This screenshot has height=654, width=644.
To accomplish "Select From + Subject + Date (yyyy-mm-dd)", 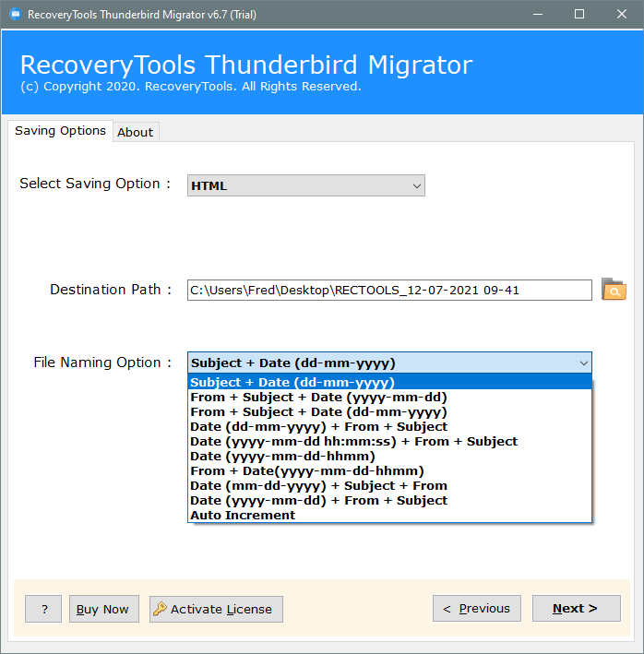I will (x=389, y=397).
